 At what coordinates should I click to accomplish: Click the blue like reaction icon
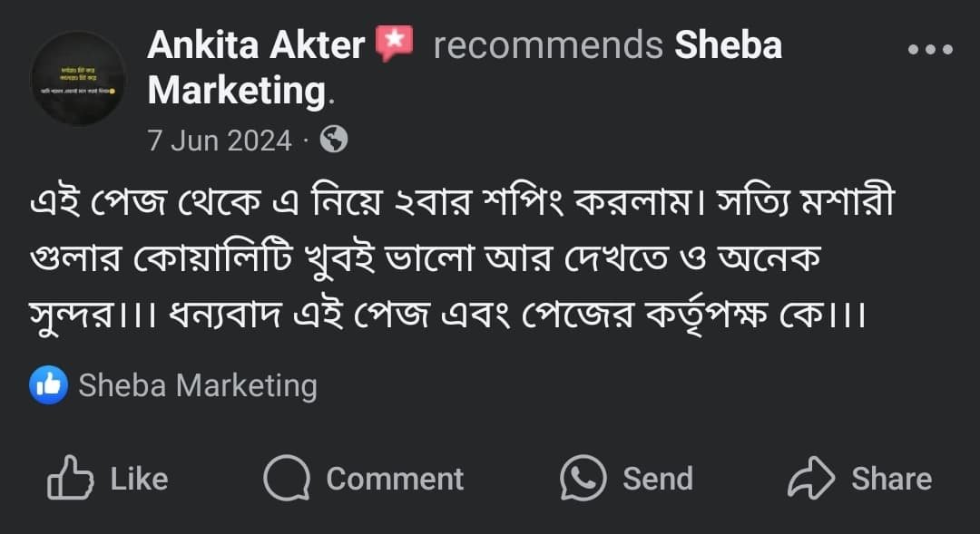click(48, 385)
